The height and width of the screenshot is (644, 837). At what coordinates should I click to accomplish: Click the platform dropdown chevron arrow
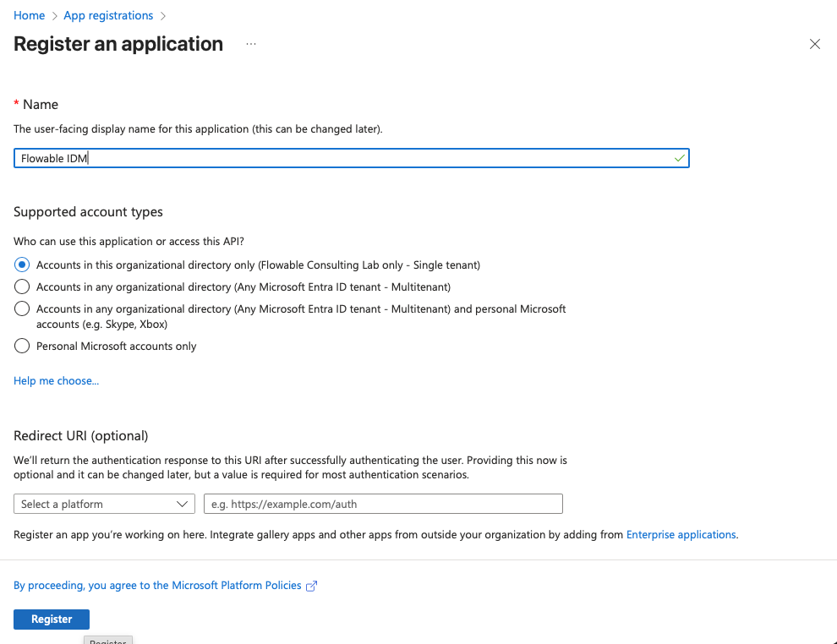[183, 504]
